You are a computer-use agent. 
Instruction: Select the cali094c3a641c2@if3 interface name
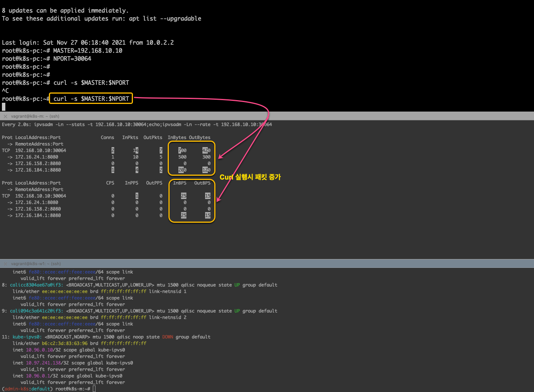click(x=37, y=311)
